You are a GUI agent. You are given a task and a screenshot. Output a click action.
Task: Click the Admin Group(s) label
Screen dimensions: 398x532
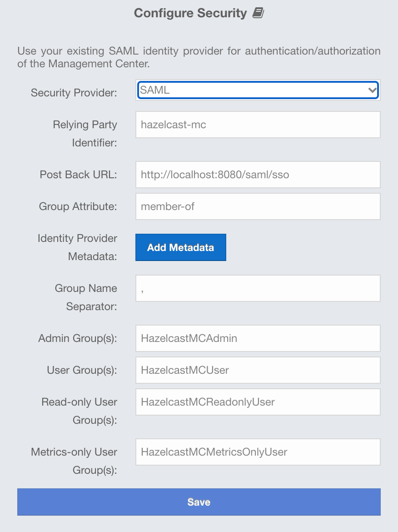pyautogui.click(x=77, y=338)
